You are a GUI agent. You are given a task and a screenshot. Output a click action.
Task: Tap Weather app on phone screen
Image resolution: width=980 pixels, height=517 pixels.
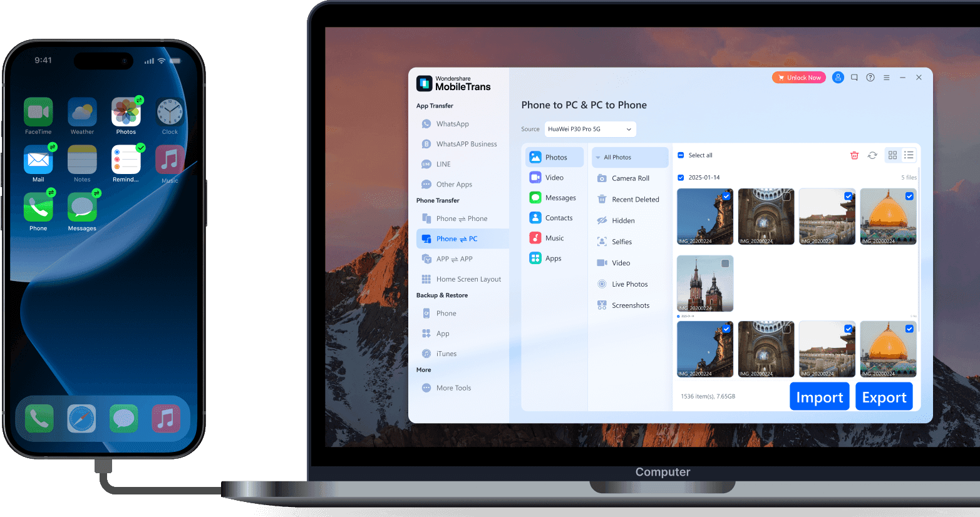point(82,112)
